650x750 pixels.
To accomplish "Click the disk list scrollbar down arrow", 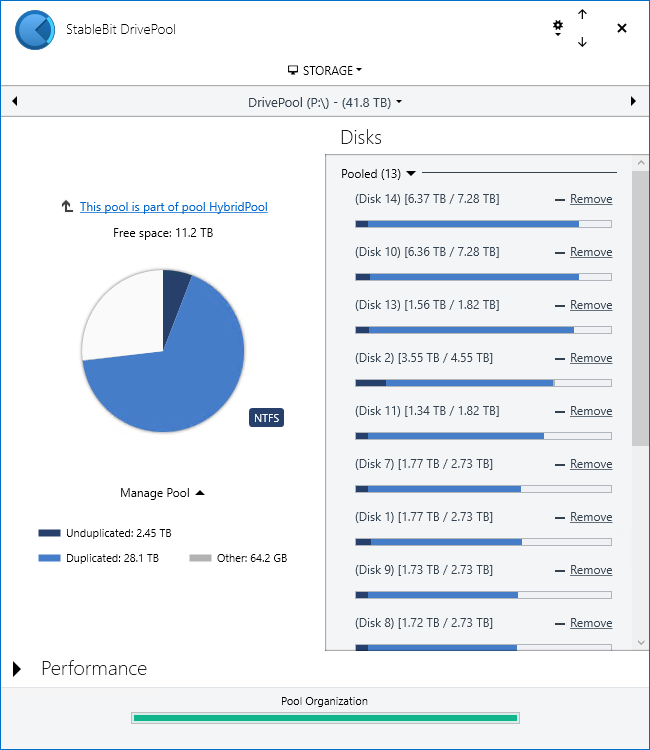I will (x=640, y=642).
